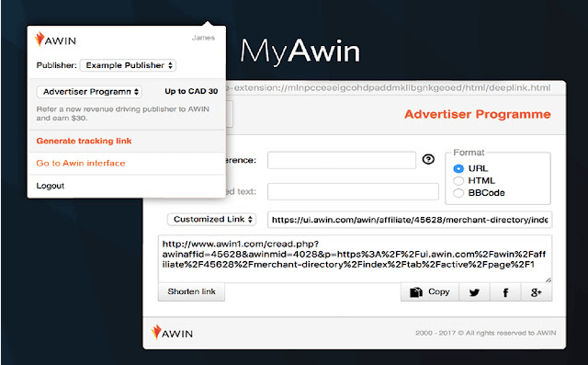Click the Up to CAD 30 text

pos(191,91)
